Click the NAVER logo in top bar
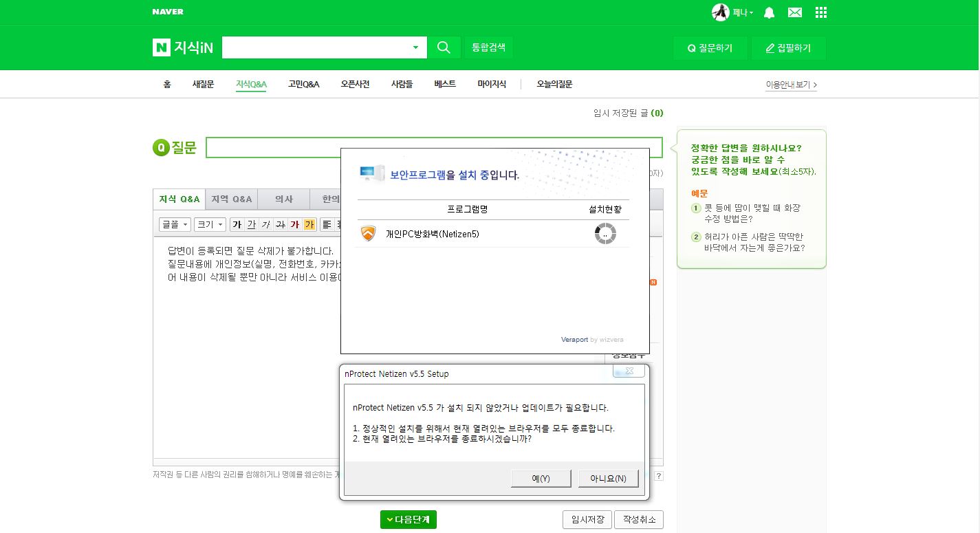Viewport: 980px width, 533px height. 168,12
